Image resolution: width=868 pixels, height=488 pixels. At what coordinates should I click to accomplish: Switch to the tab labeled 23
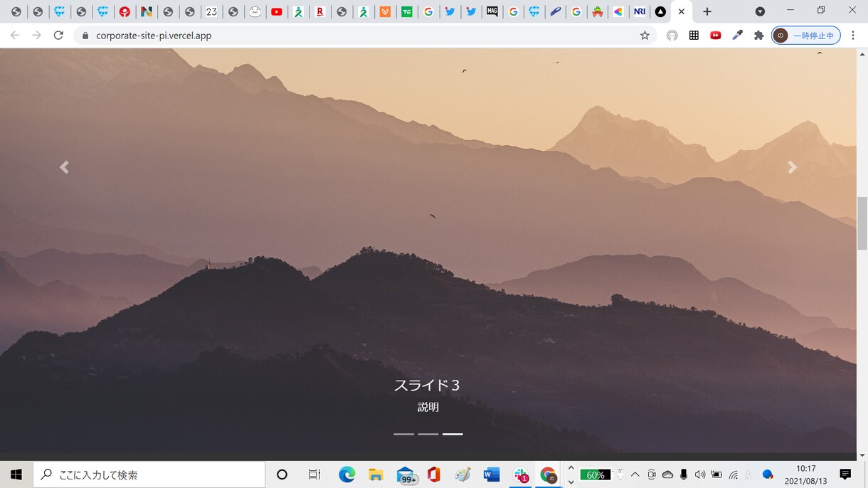211,11
